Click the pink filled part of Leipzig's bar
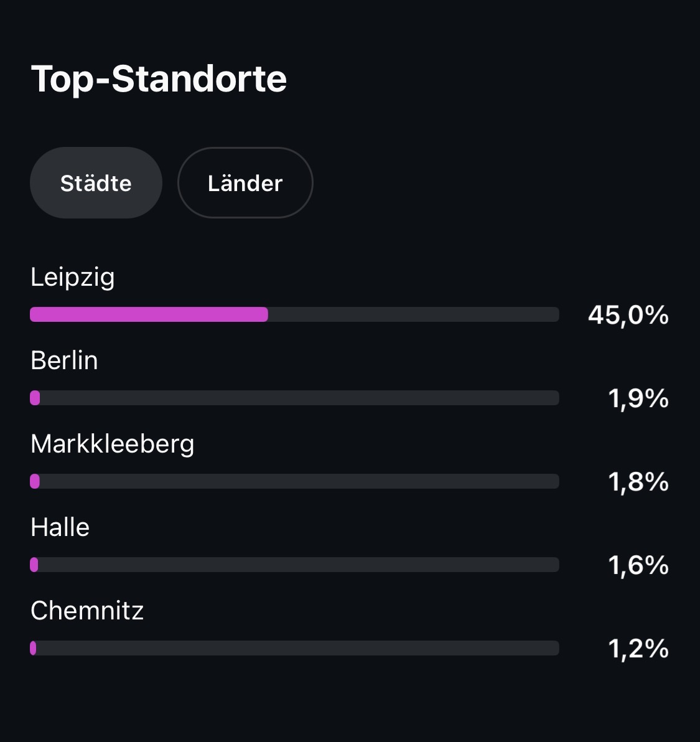 (x=149, y=314)
